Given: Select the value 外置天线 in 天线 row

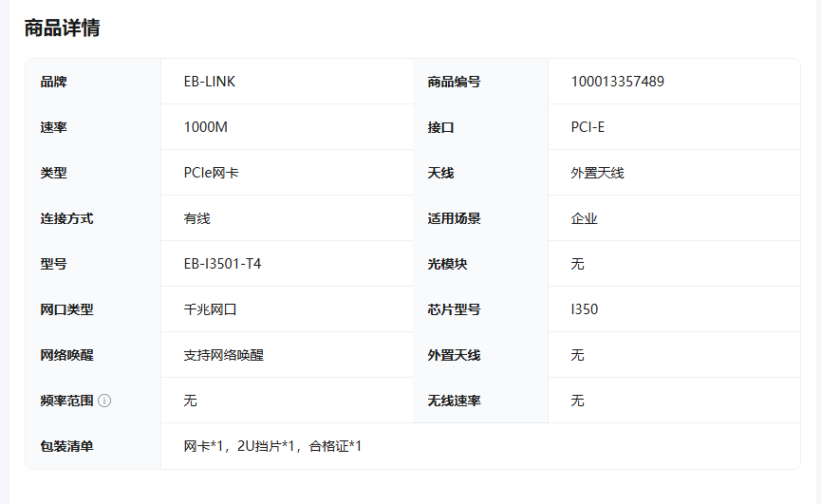Looking at the screenshot, I should (597, 173).
